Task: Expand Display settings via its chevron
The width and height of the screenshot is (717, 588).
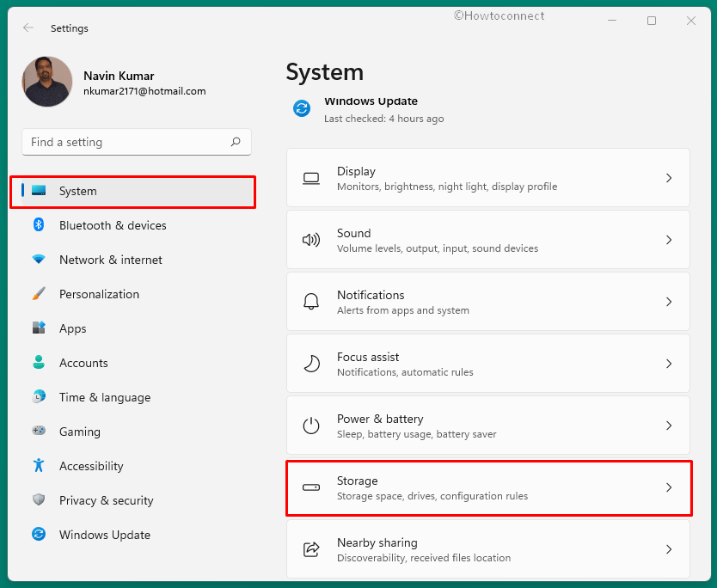Action: coord(669,178)
